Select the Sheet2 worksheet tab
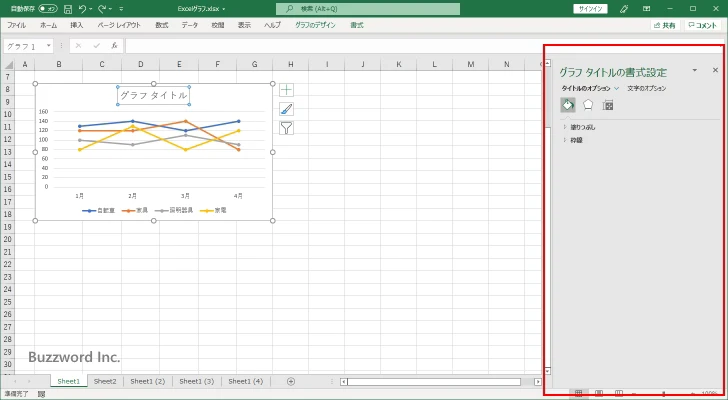This screenshot has width=728, height=400. 105,381
